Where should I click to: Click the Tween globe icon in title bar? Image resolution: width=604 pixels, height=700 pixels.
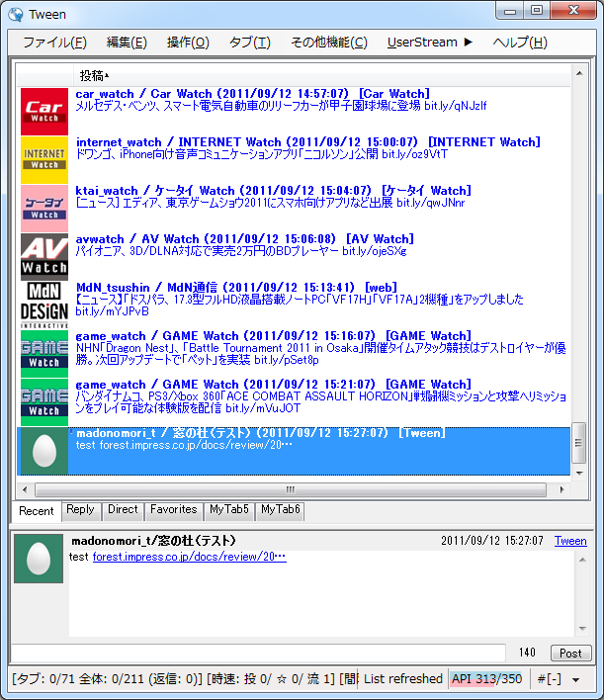(x=15, y=14)
